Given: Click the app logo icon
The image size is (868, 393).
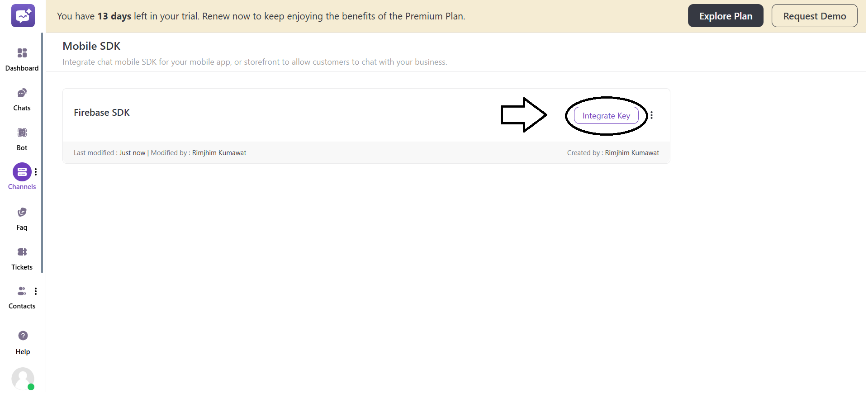Looking at the screenshot, I should pos(23,16).
